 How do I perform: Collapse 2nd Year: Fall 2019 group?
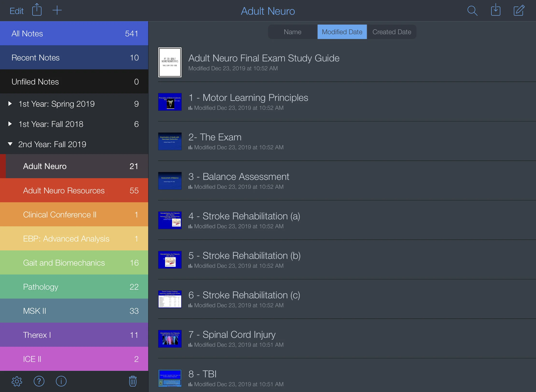[x=10, y=144]
